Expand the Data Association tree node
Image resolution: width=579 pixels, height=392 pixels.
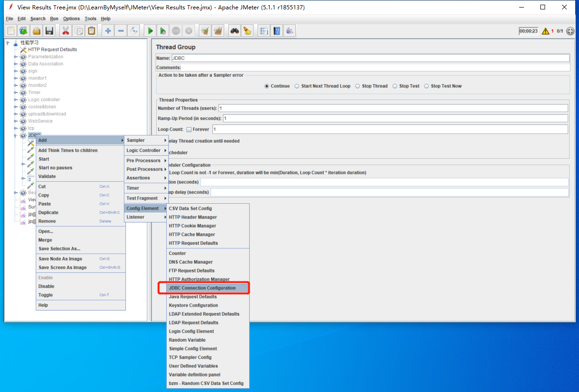point(16,64)
